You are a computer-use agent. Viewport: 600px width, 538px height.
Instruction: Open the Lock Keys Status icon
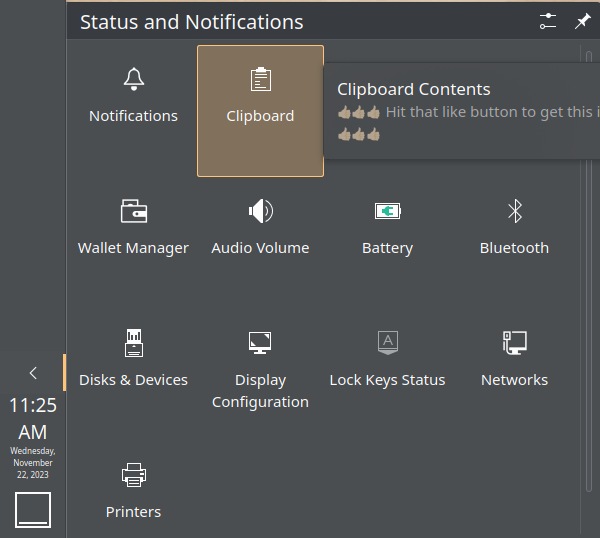pos(388,343)
